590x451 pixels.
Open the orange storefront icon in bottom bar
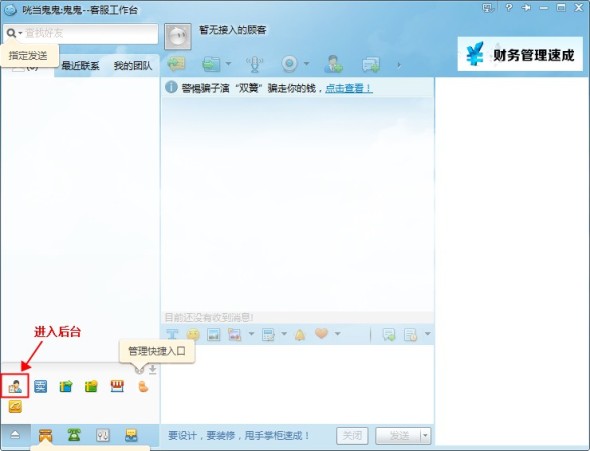(46, 436)
